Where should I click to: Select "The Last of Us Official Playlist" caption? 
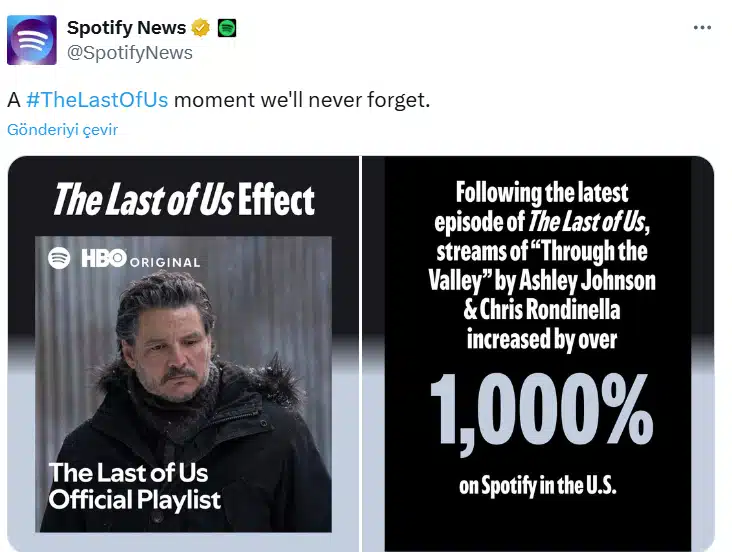pyautogui.click(x=135, y=485)
